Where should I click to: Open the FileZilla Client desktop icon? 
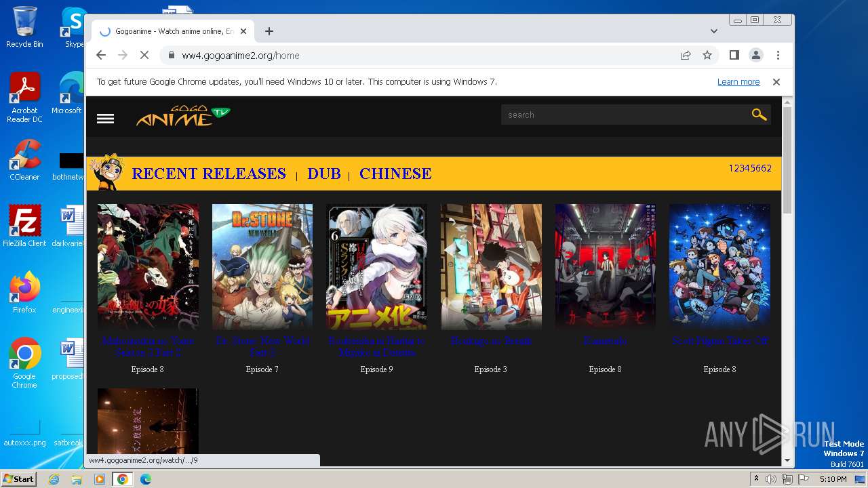click(24, 226)
